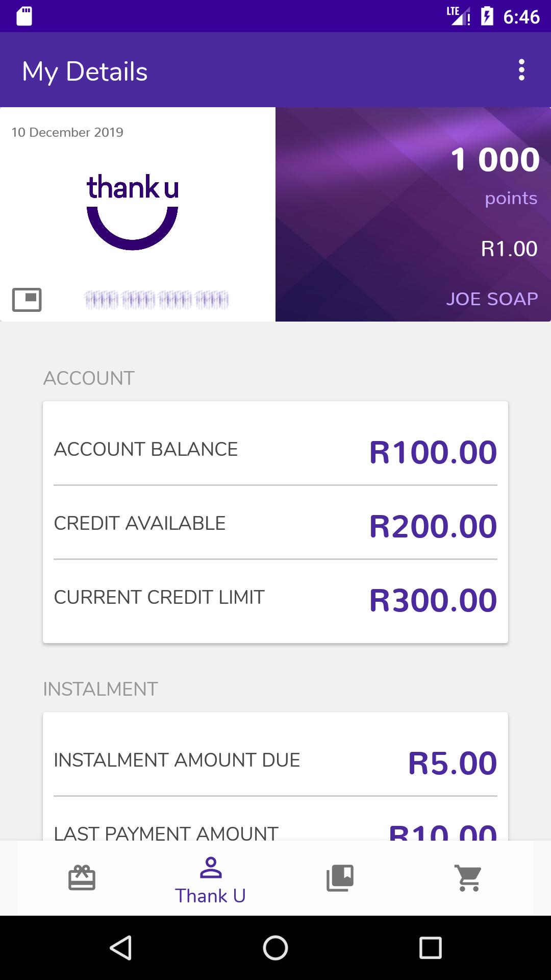This screenshot has width=551, height=980.
Task: Select the Current Credit Limit row
Action: pyautogui.click(x=275, y=598)
